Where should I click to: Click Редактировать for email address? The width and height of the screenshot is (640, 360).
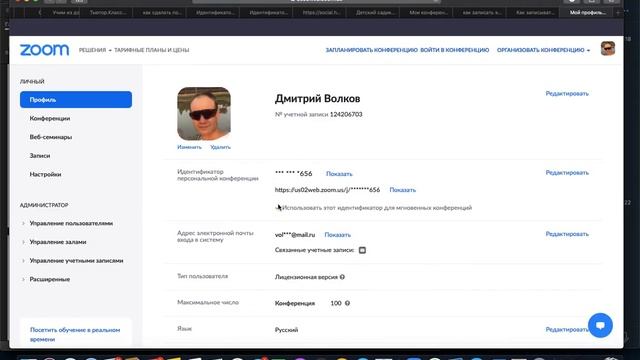(567, 234)
